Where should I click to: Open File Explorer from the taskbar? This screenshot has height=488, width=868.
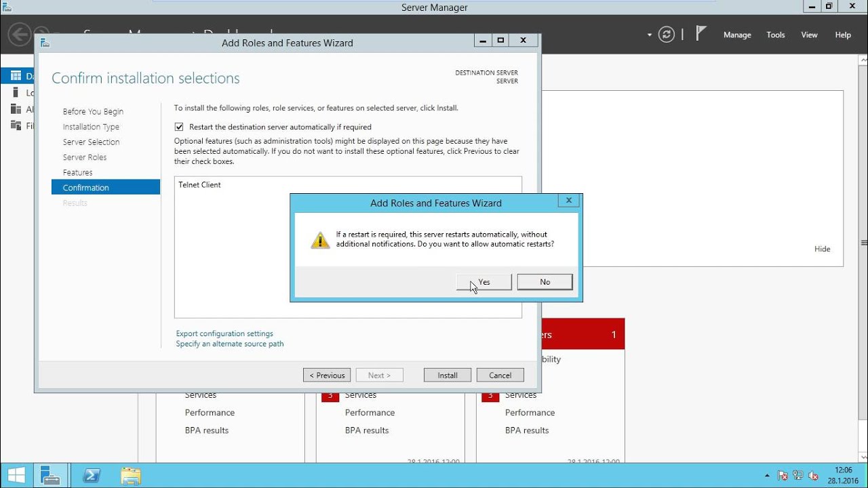tap(131, 476)
